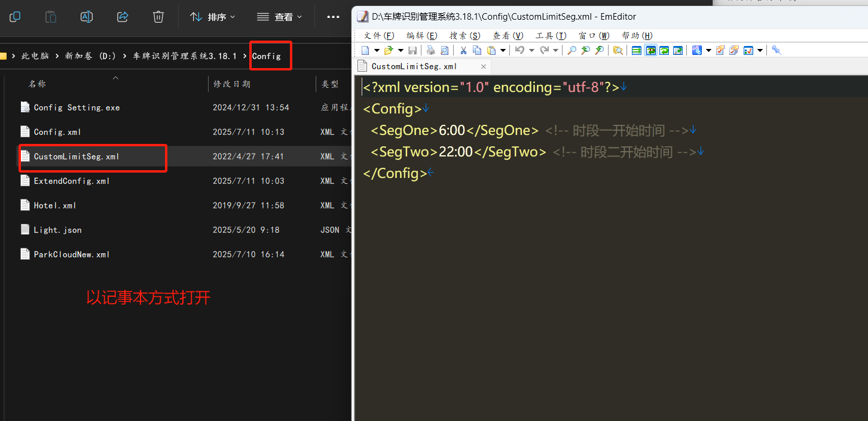Click the Rename icon in Explorer toolbar
868x421 pixels.
click(87, 17)
